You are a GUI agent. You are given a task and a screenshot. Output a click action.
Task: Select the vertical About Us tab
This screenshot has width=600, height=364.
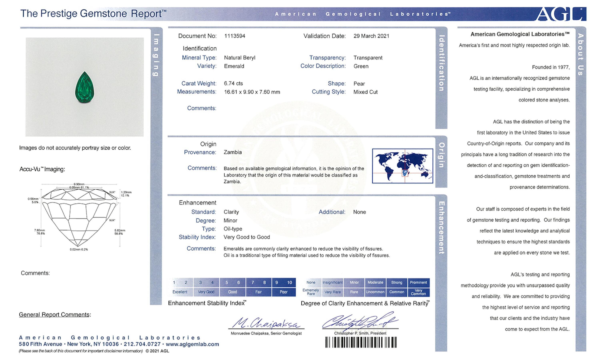[581, 54]
